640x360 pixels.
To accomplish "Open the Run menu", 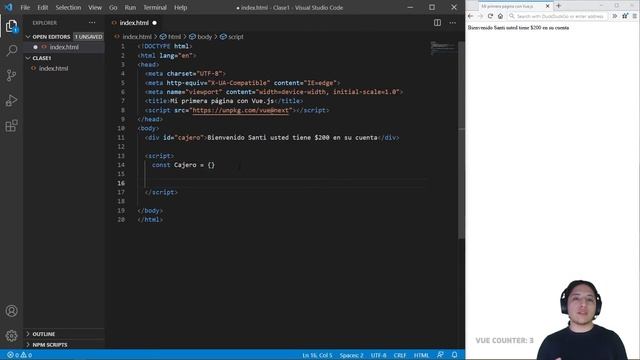I will click(x=130, y=7).
